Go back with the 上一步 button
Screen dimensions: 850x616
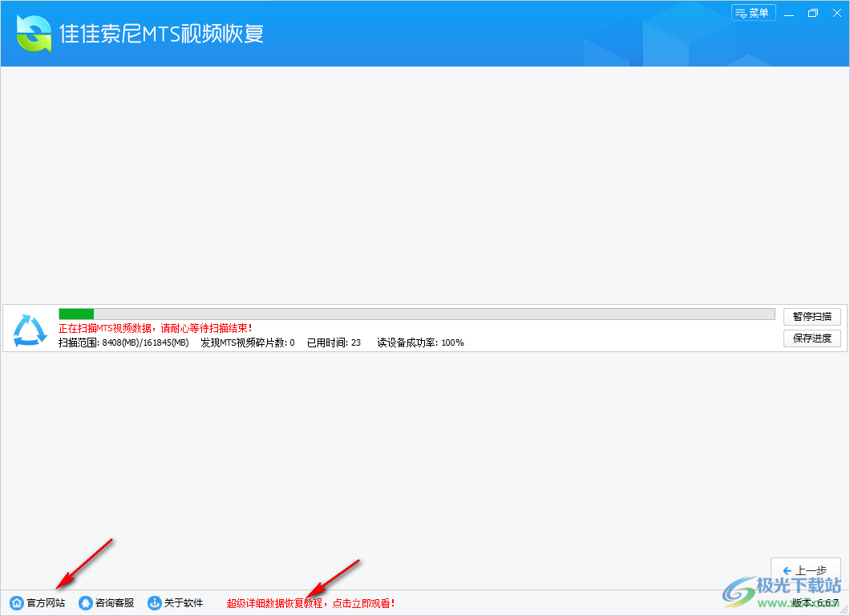[806, 570]
